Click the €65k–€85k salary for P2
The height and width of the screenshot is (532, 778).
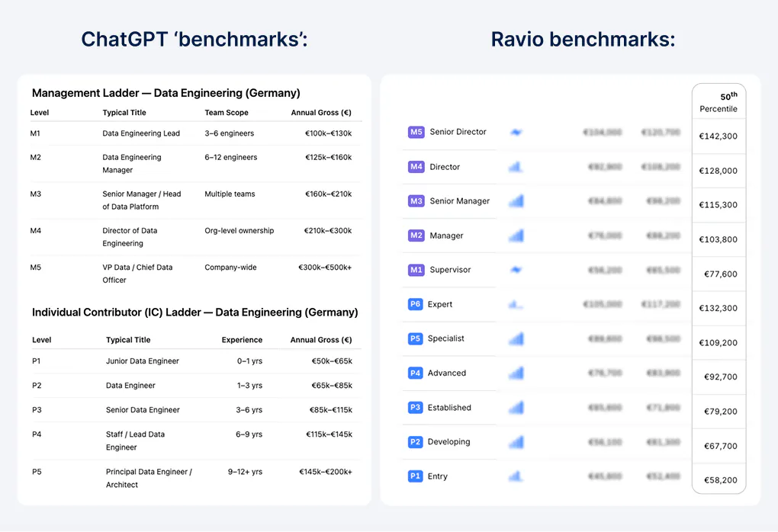click(x=332, y=385)
